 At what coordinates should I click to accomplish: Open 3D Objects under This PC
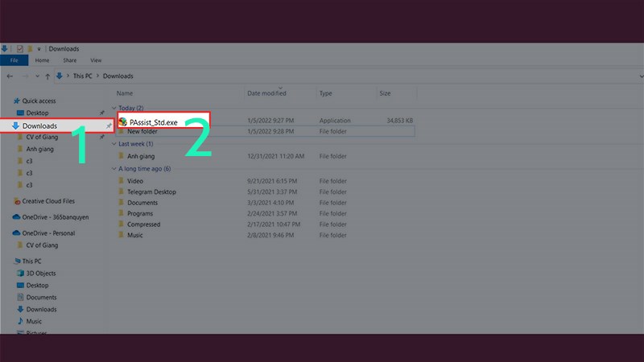[x=41, y=274]
